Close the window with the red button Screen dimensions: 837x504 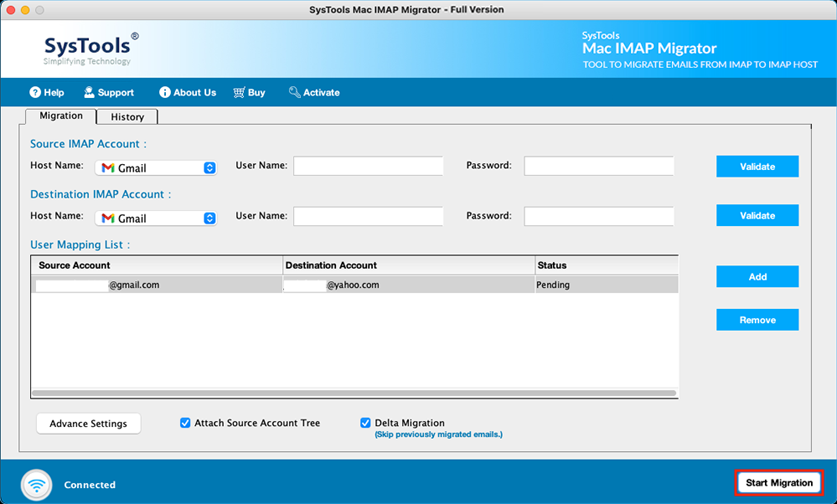11,9
